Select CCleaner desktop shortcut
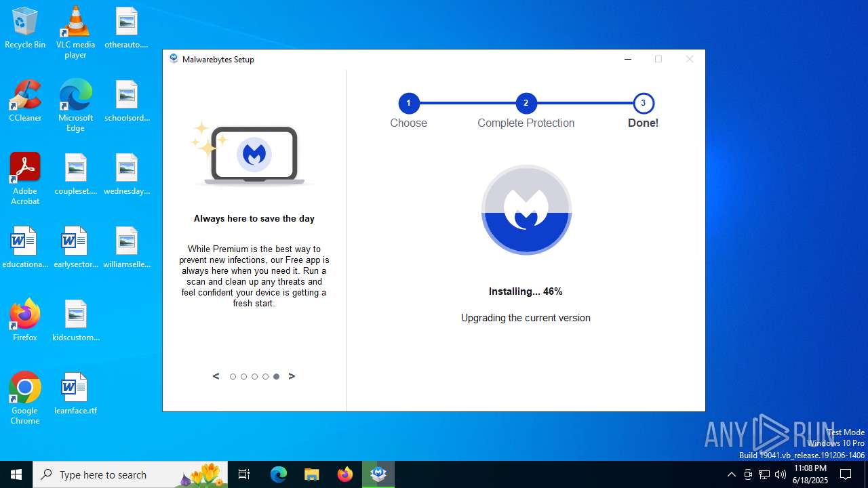868x488 pixels. [25, 101]
